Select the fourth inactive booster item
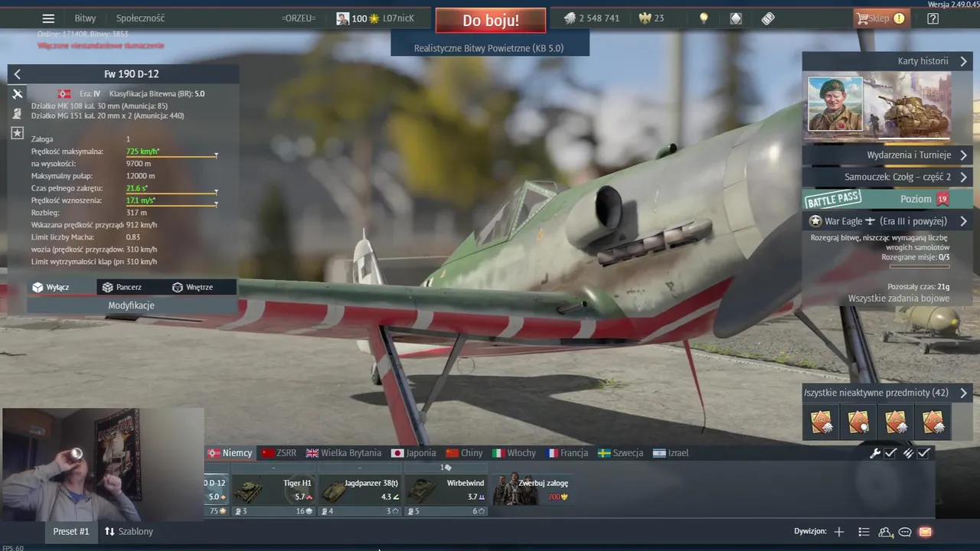 [932, 422]
